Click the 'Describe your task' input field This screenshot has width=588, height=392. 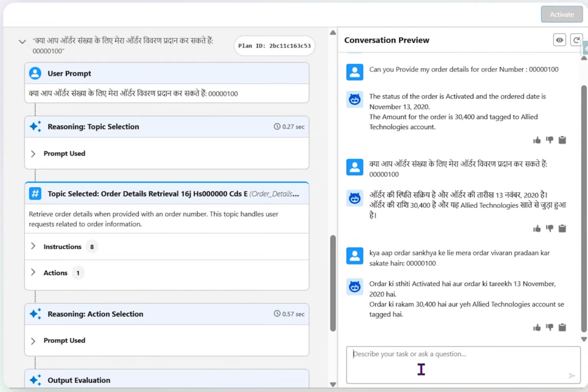(x=463, y=364)
